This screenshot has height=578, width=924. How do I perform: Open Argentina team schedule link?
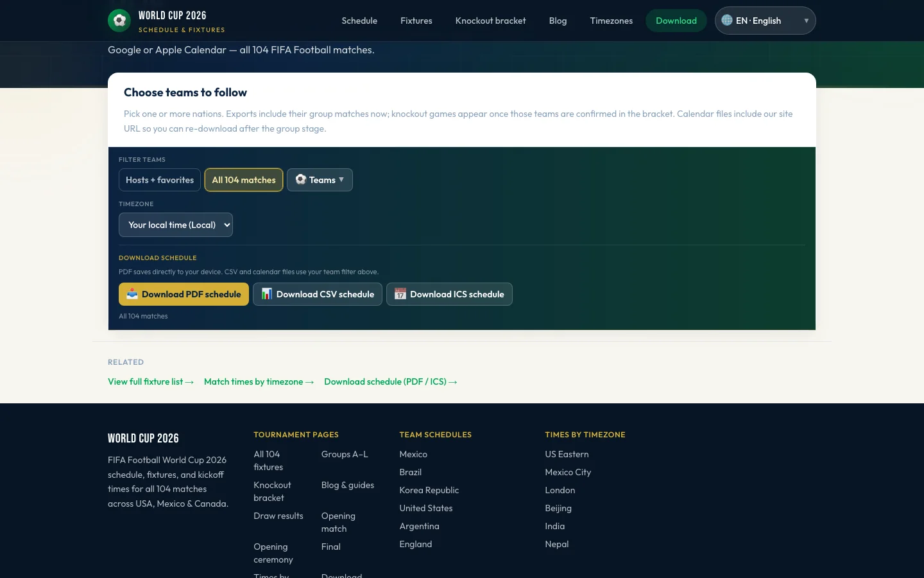[x=420, y=526]
